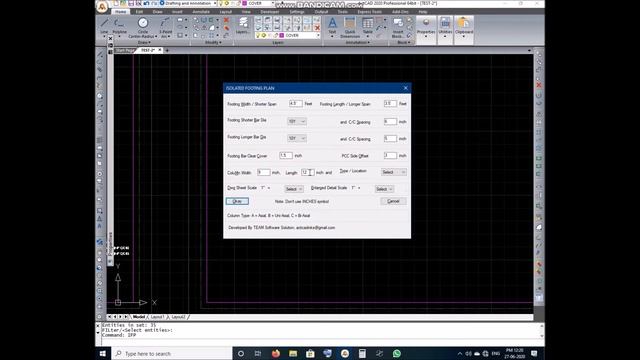Open Firefox from the taskbar
Image resolution: width=640 pixels, height=360 pixels.
(x=276, y=353)
